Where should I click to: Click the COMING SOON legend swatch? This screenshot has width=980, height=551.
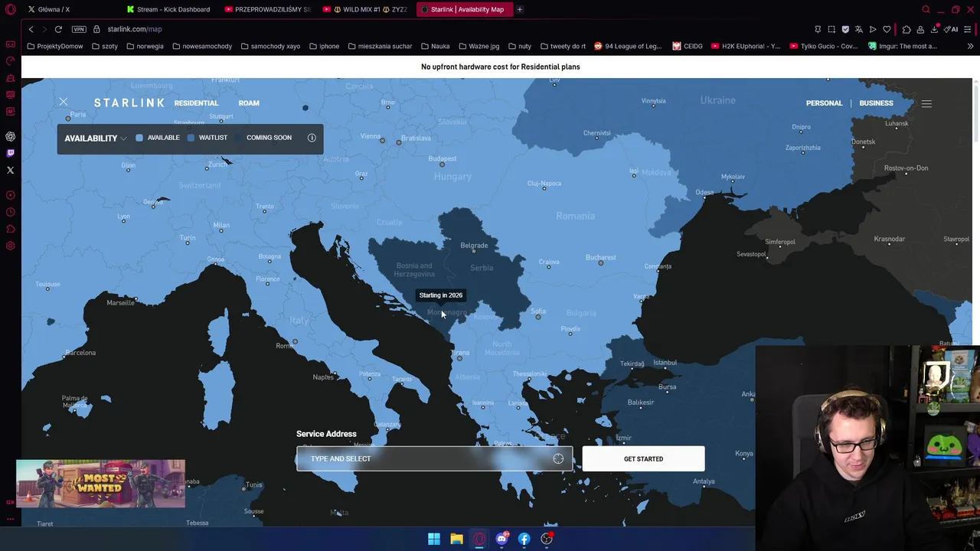coord(238,138)
